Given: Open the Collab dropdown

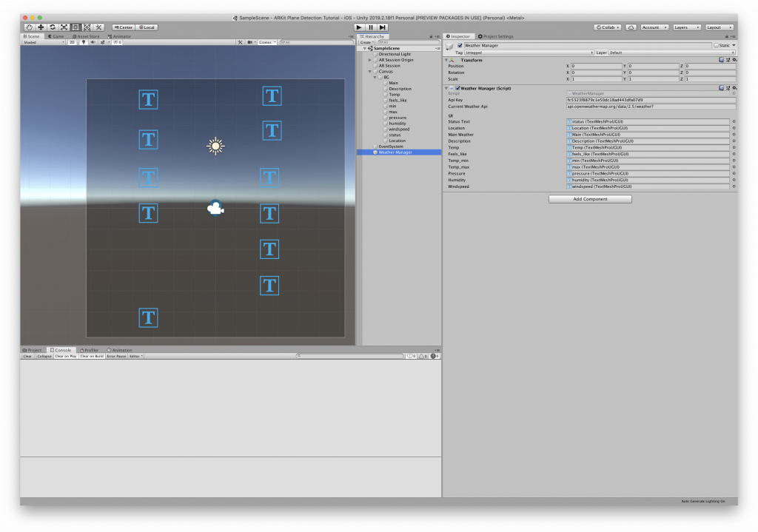Looking at the screenshot, I should point(607,27).
